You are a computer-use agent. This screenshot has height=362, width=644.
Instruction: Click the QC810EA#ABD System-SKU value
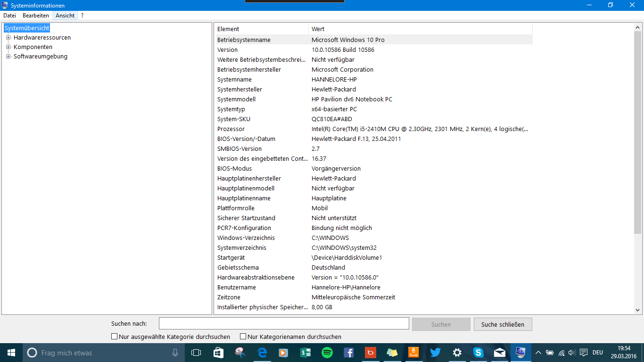pyautogui.click(x=332, y=119)
